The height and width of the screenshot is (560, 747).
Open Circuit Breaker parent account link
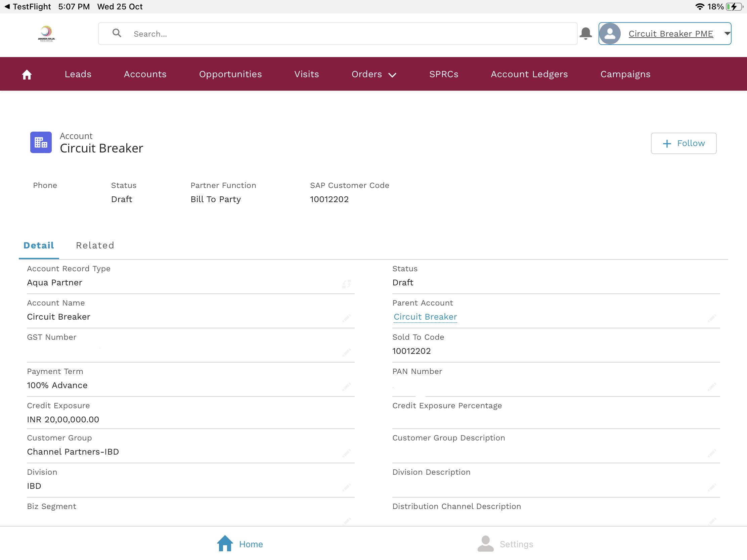425,317
